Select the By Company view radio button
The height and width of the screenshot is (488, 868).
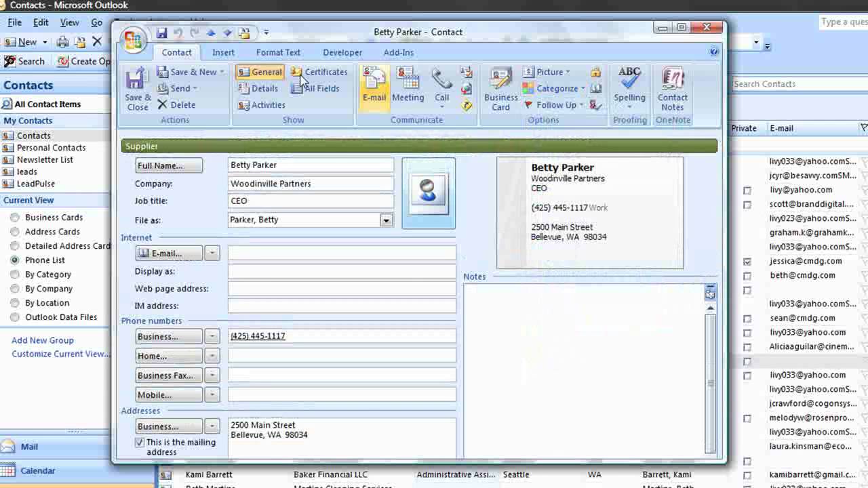pyautogui.click(x=15, y=289)
